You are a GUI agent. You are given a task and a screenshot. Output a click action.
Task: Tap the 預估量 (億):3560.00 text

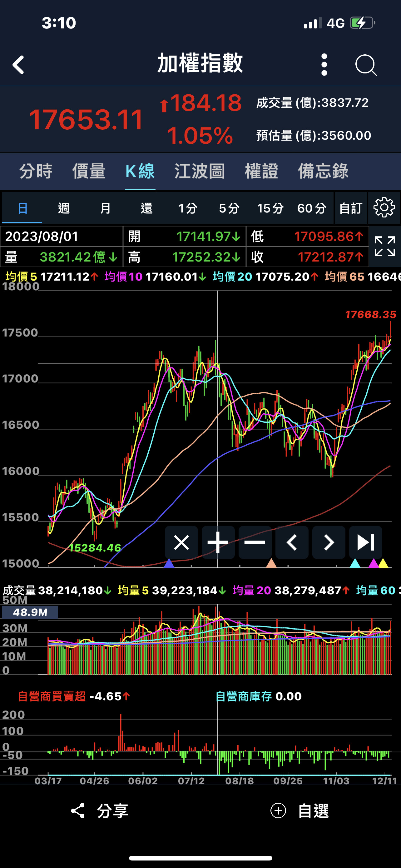(x=314, y=136)
